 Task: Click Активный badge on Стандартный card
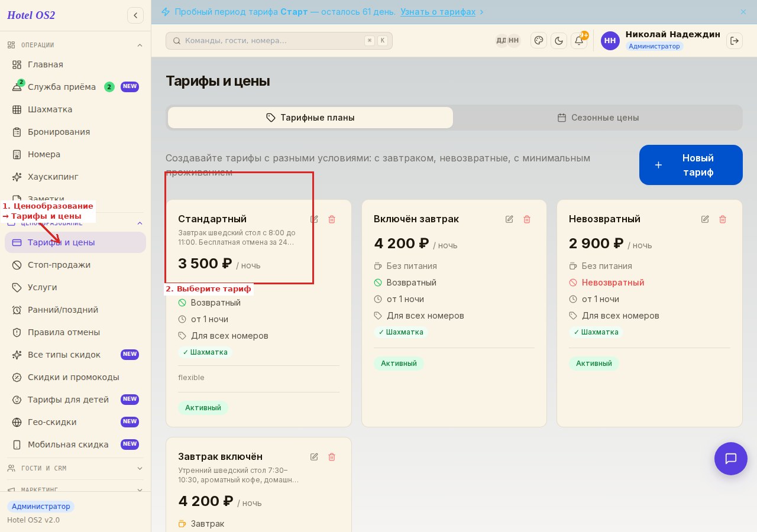pos(203,408)
